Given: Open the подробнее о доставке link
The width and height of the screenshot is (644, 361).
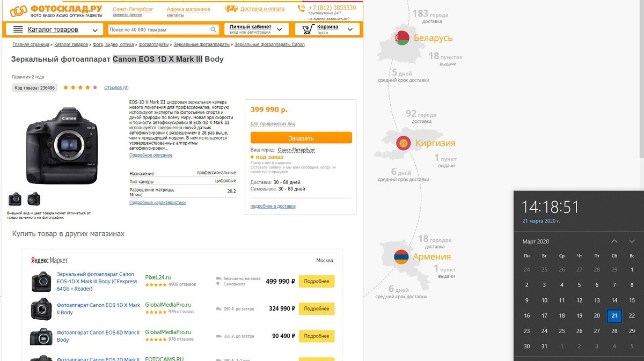Looking at the screenshot, I should pyautogui.click(x=273, y=206).
